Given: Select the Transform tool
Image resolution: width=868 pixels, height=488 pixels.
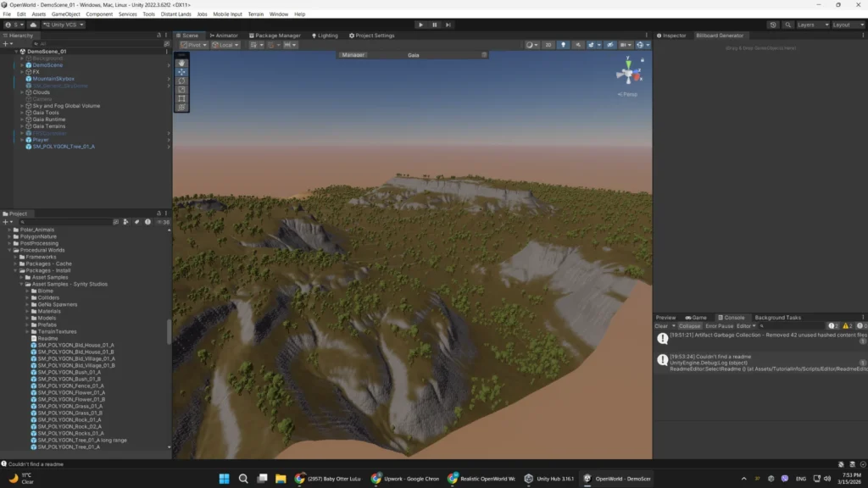Looking at the screenshot, I should click(x=181, y=108).
